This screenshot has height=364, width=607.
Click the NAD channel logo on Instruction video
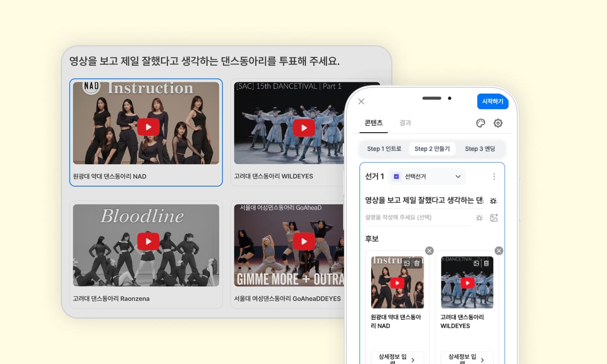pyautogui.click(x=91, y=87)
